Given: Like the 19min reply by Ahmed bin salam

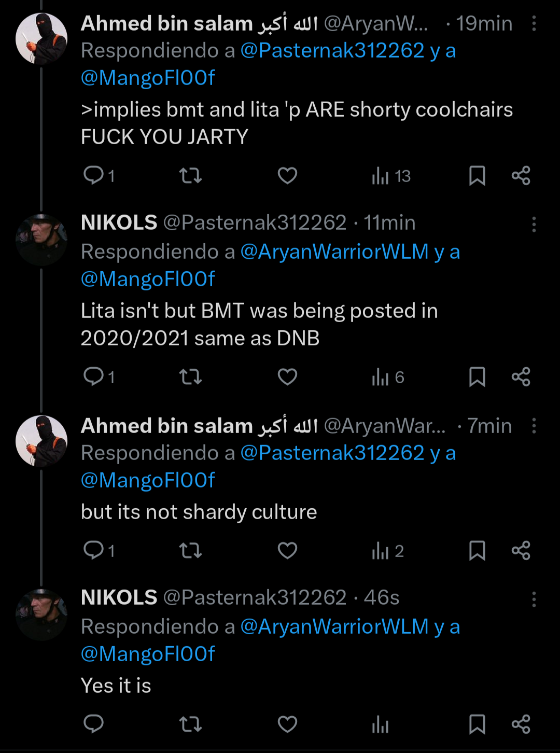Looking at the screenshot, I should [287, 176].
